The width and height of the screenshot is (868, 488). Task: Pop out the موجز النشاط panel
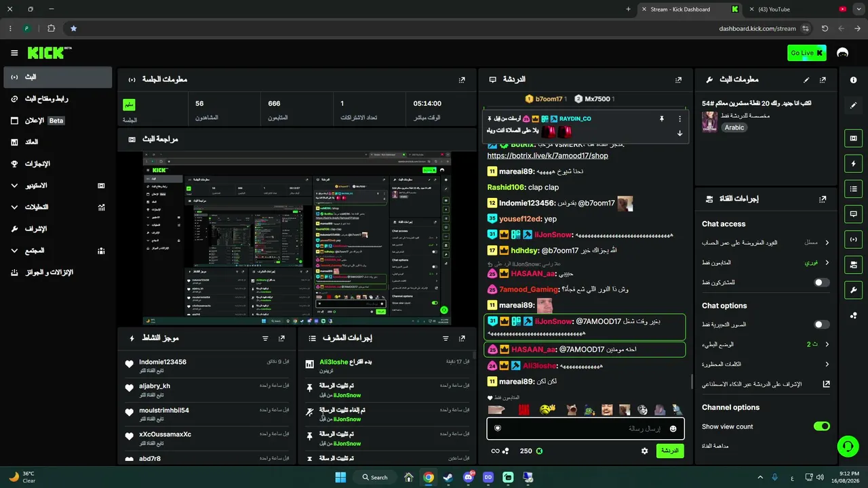pyautogui.click(x=281, y=338)
